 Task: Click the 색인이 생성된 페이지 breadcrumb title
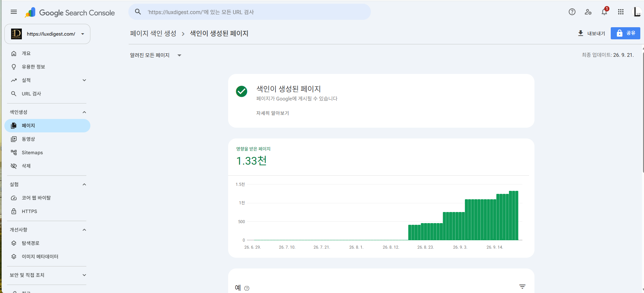click(x=219, y=34)
